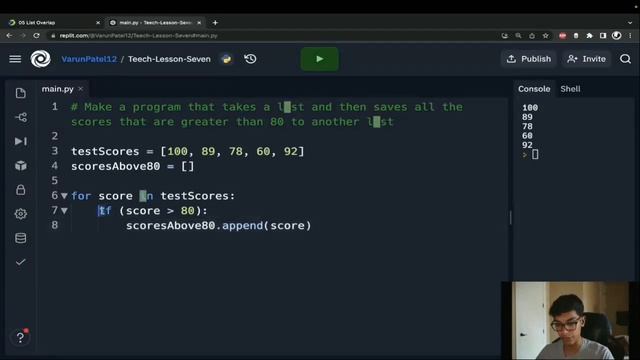Open the browser profile avatar
The image size is (640, 360).
click(x=616, y=36)
